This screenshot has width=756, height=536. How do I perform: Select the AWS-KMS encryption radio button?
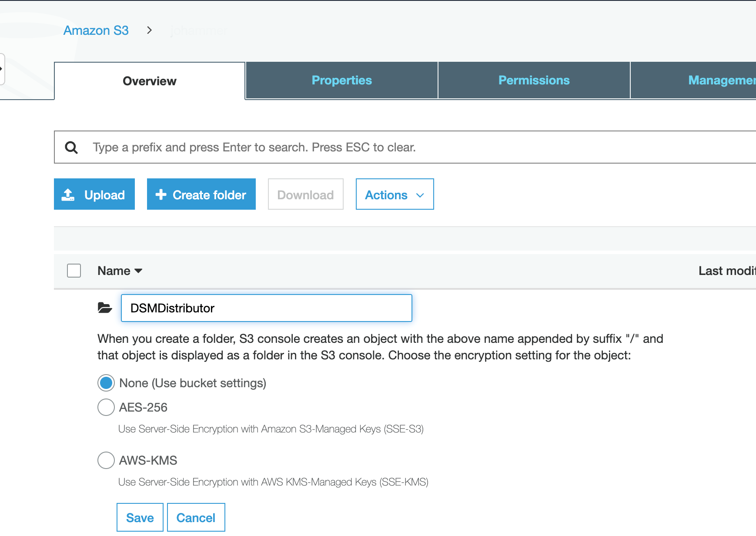click(106, 460)
